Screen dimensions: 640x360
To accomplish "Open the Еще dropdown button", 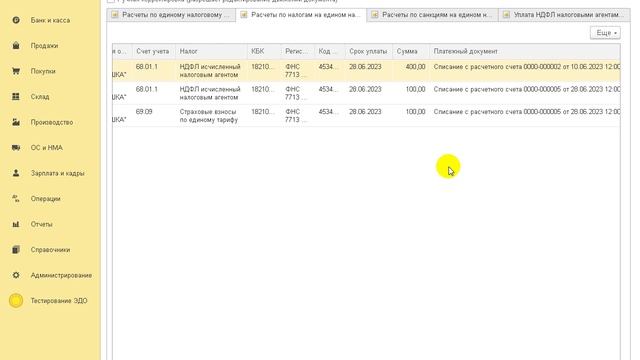I will 605,33.
